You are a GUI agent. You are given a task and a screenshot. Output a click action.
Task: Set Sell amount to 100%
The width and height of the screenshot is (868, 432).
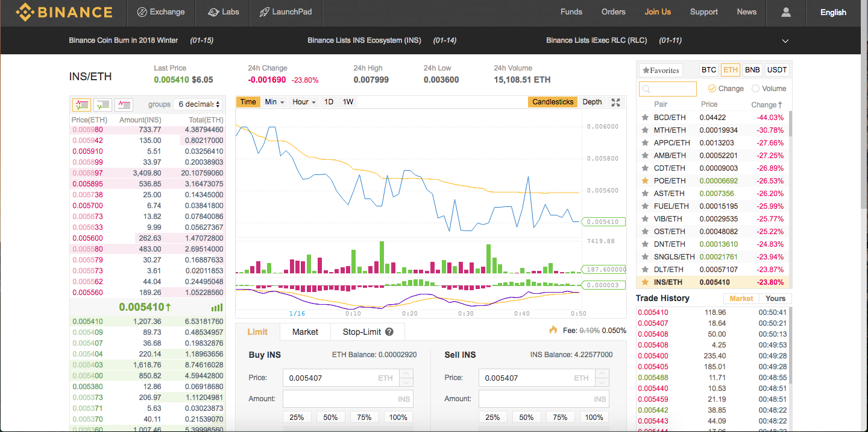pyautogui.click(x=594, y=417)
